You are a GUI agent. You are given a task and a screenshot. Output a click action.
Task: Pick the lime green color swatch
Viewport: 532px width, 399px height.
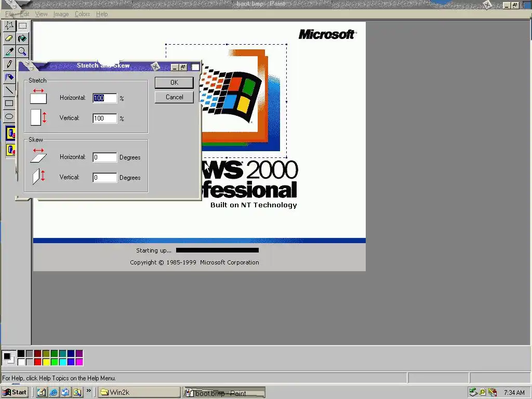coord(54,362)
